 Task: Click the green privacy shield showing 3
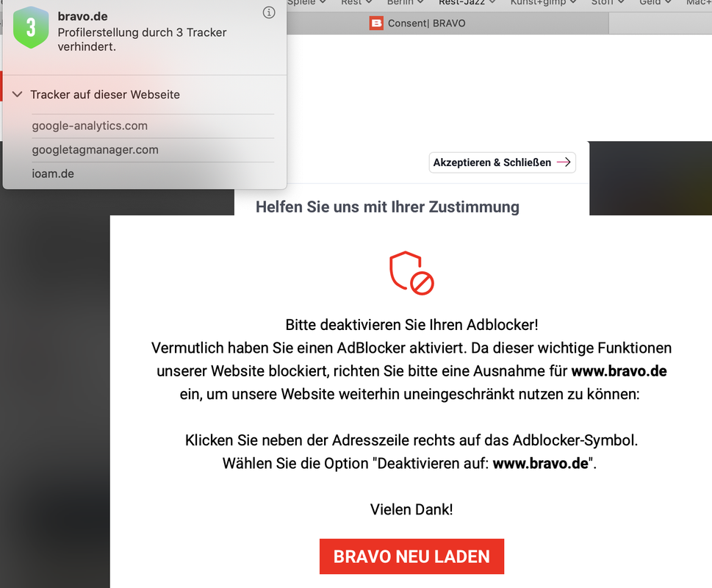click(x=31, y=27)
